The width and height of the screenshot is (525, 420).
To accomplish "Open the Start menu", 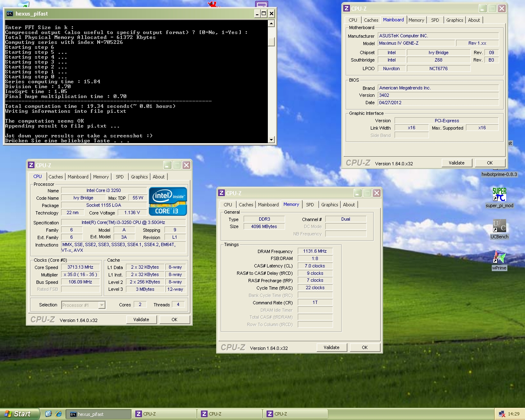I will pyautogui.click(x=20, y=414).
